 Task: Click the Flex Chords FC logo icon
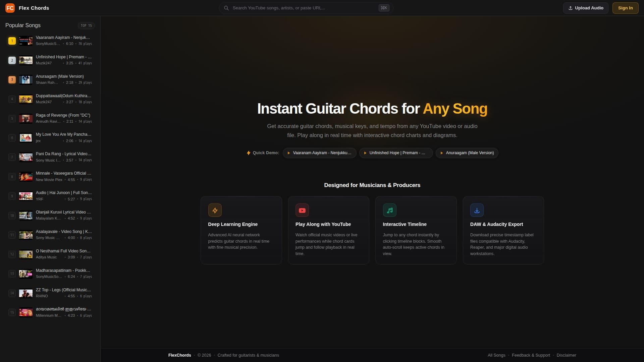click(x=10, y=8)
